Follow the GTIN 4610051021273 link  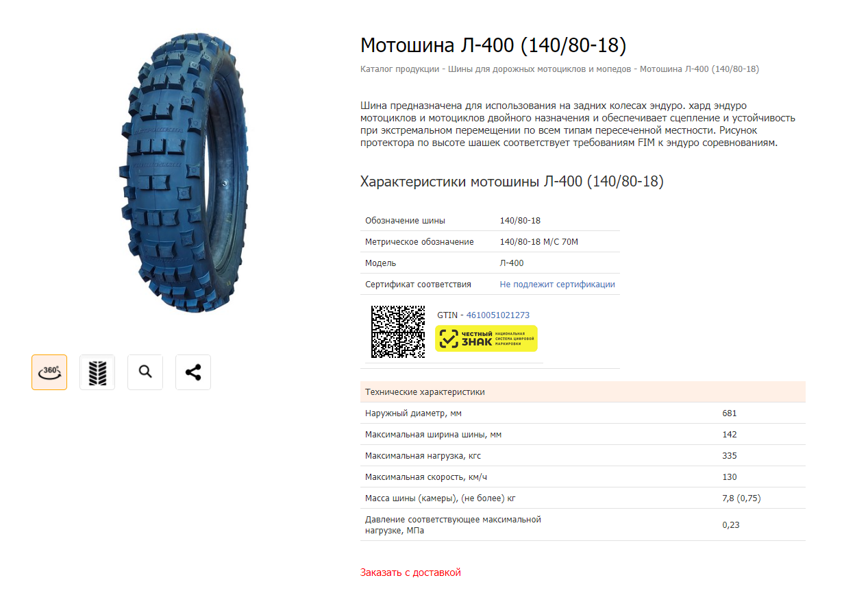click(498, 315)
